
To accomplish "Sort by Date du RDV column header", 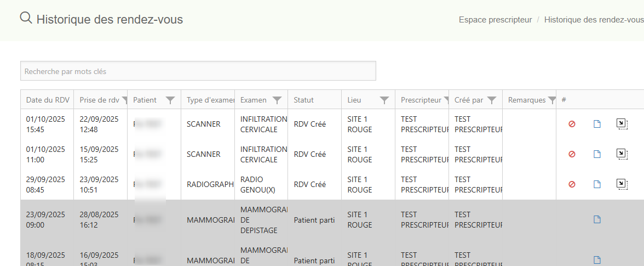I will pyautogui.click(x=48, y=100).
